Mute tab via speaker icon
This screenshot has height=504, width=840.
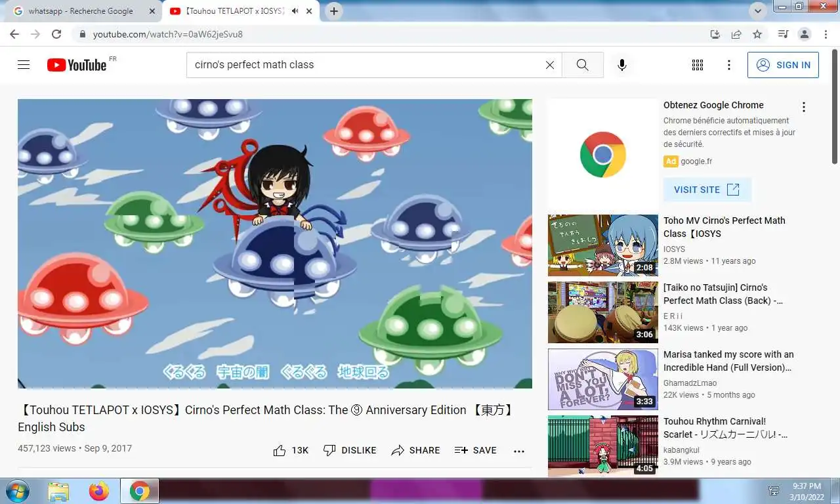pos(295,11)
